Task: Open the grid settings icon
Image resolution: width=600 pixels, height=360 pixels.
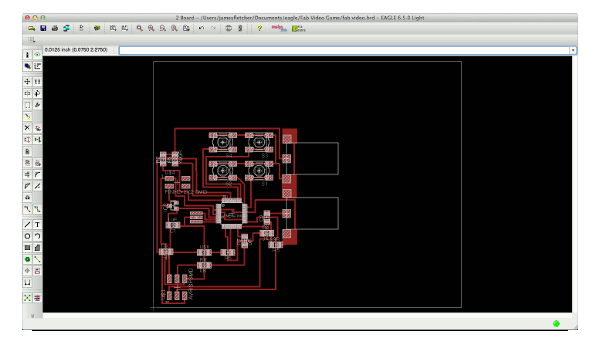Action: (x=32, y=40)
